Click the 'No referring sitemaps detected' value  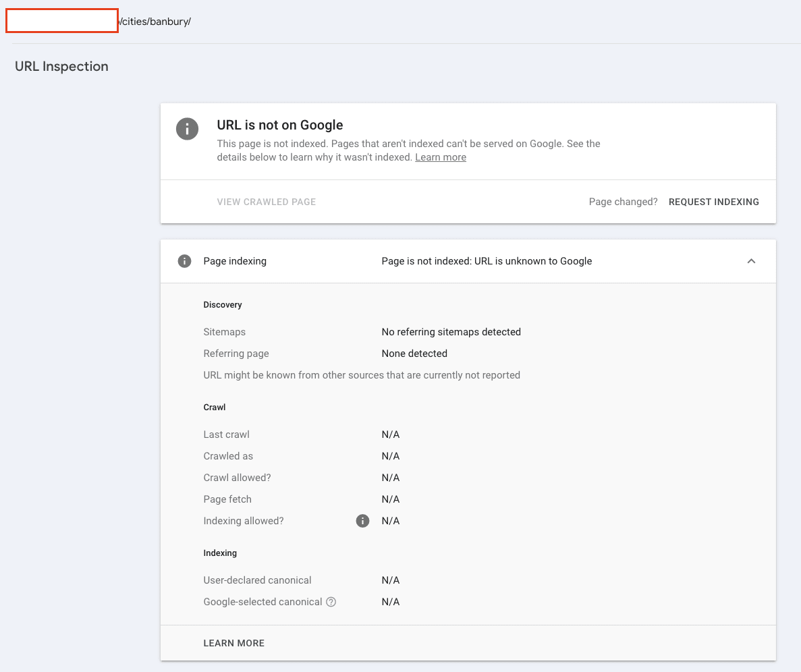451,332
